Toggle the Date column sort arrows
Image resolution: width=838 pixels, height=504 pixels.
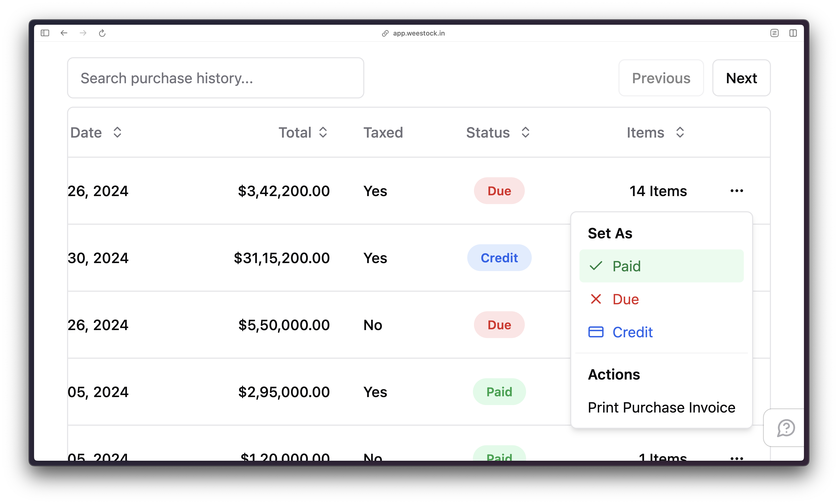tap(117, 132)
